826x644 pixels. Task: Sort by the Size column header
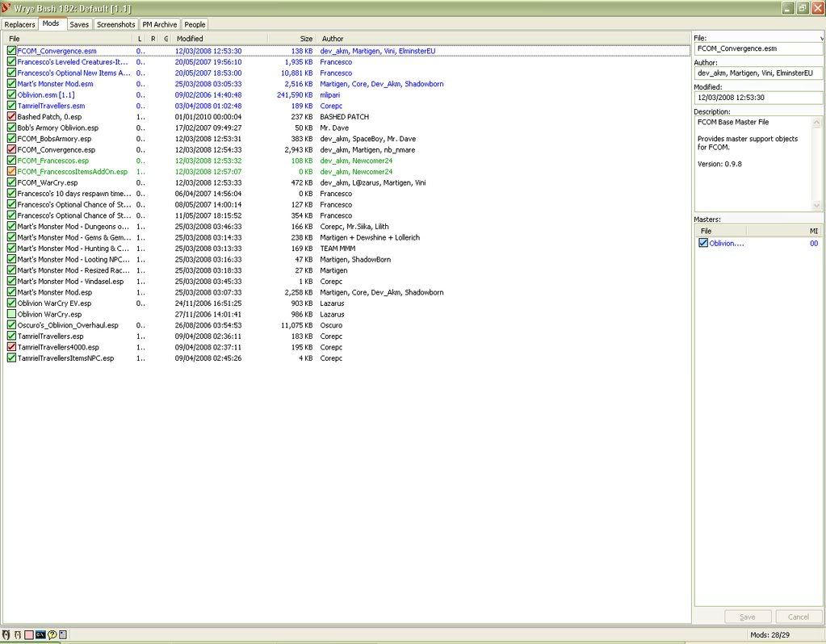tap(291, 39)
